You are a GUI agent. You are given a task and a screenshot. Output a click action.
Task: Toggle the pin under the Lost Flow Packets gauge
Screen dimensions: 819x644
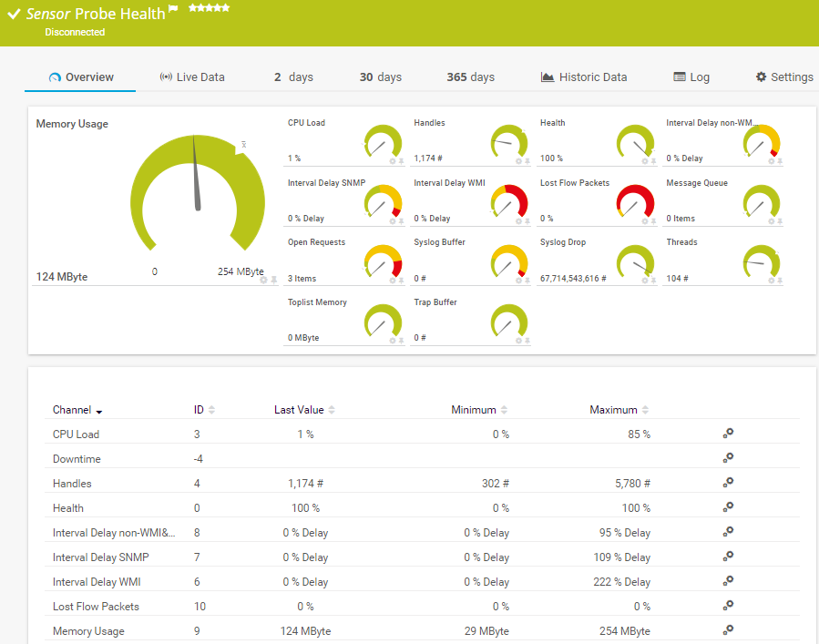(655, 220)
